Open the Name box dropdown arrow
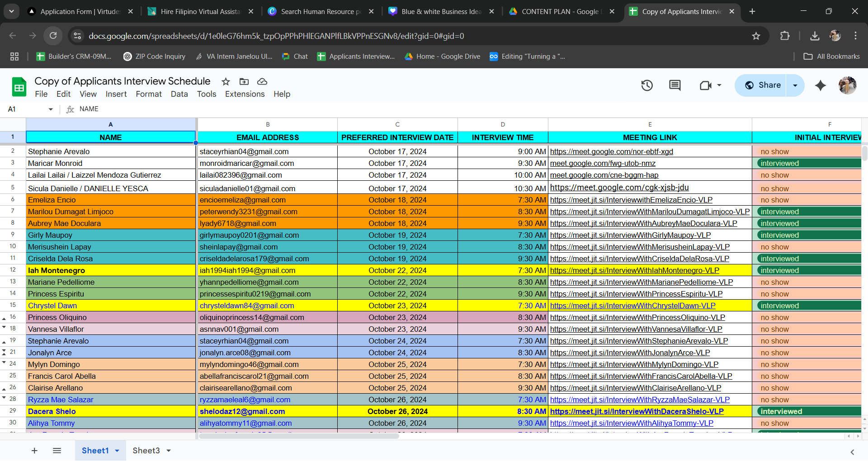Viewport: 868px width, 461px height. point(51,109)
